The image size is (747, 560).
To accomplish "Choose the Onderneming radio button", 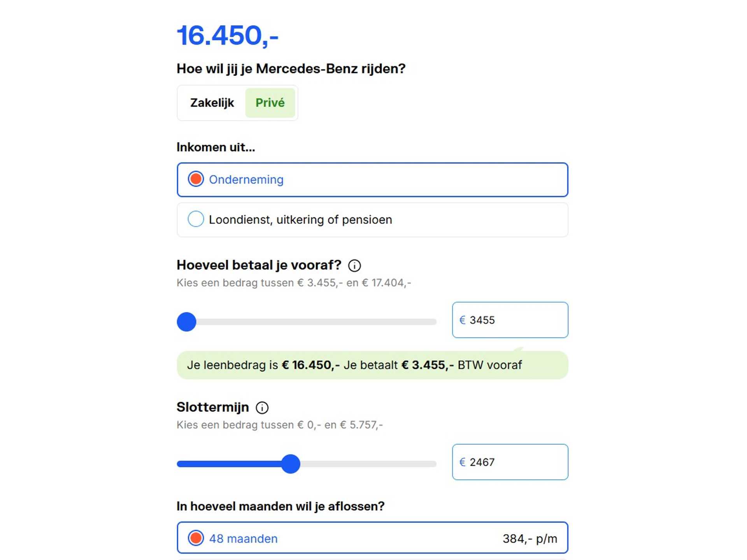I will tap(196, 179).
